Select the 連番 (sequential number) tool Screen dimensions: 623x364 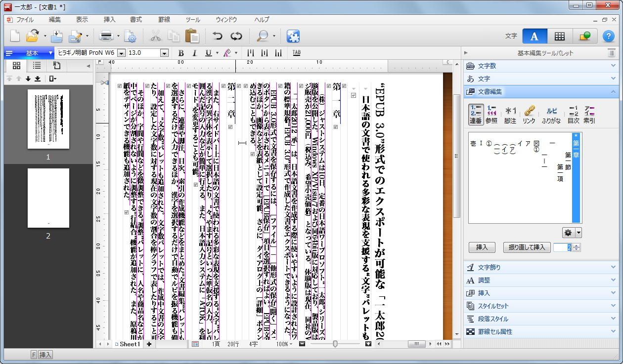pos(475,114)
